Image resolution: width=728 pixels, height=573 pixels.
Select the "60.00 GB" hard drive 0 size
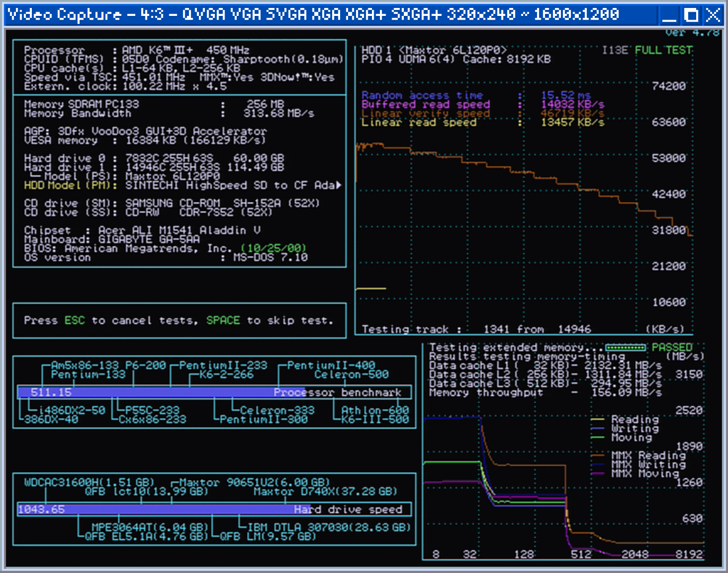coord(259,158)
